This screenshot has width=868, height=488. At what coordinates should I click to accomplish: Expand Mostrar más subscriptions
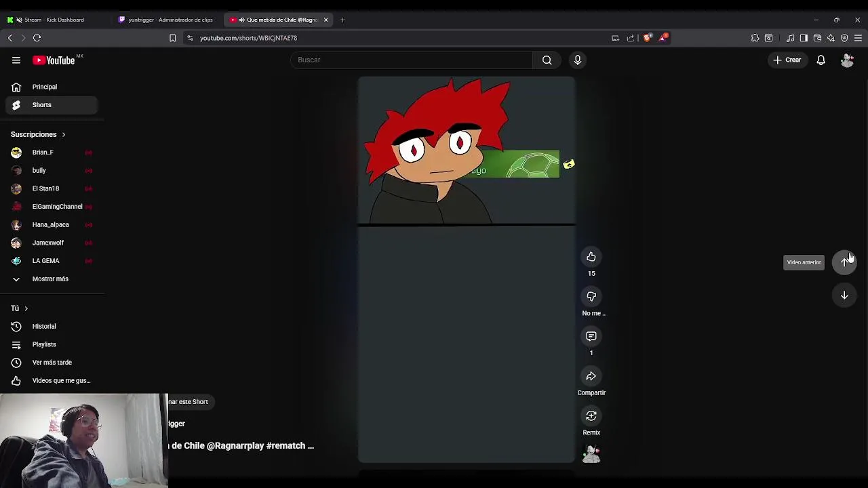[x=52, y=279]
